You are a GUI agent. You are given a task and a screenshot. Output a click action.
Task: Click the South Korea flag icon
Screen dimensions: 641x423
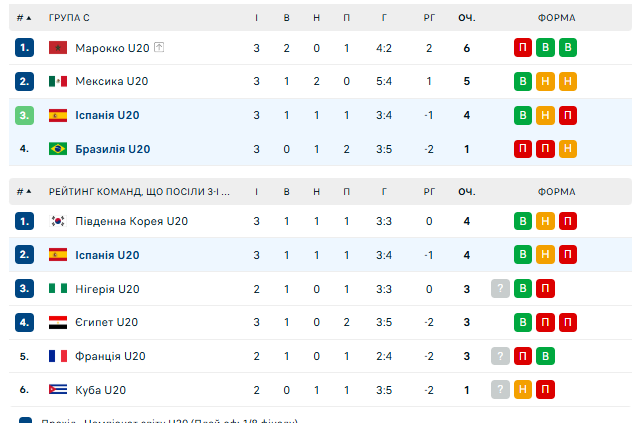pos(58,221)
